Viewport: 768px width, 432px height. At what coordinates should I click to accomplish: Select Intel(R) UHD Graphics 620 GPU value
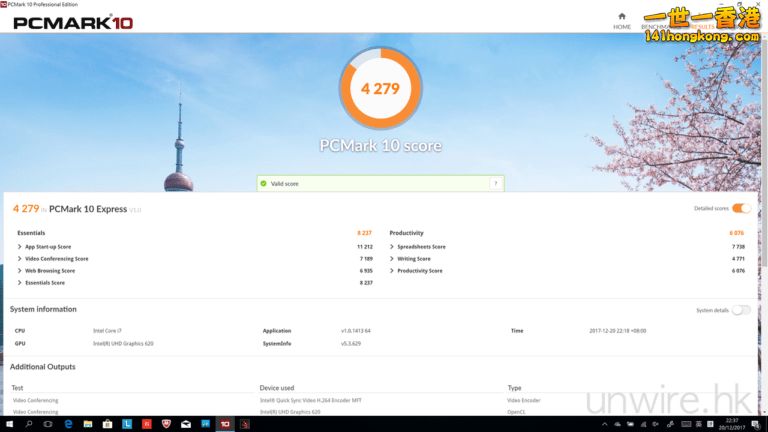click(x=123, y=344)
